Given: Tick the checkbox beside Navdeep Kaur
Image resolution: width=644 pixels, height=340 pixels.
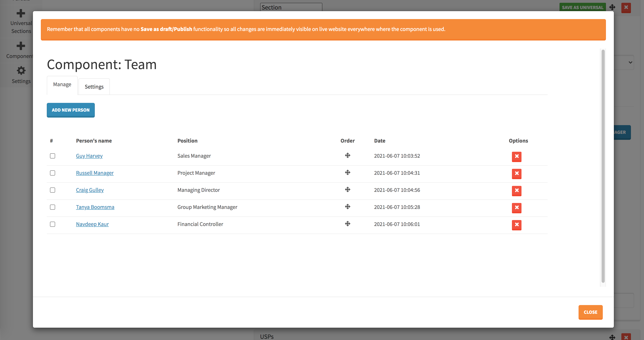Looking at the screenshot, I should pyautogui.click(x=53, y=224).
